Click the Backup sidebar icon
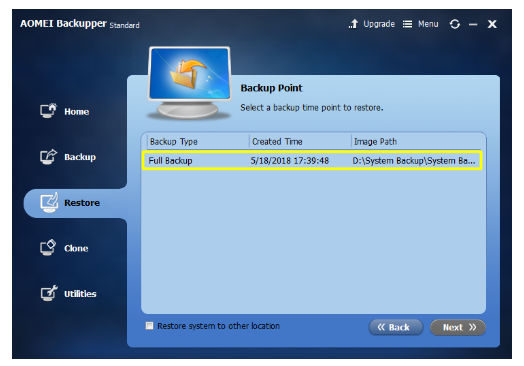The height and width of the screenshot is (366, 524). click(48, 156)
